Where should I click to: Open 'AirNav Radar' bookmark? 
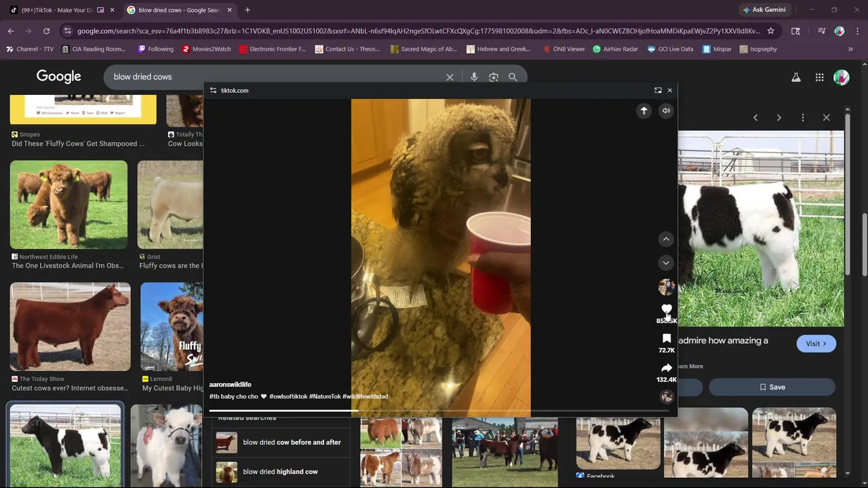(615, 49)
